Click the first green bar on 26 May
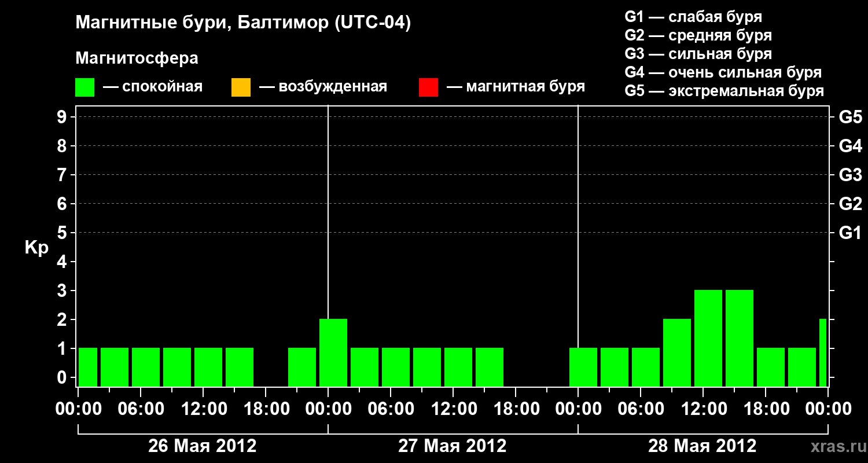Screen dimensions: 868x463 [88, 367]
